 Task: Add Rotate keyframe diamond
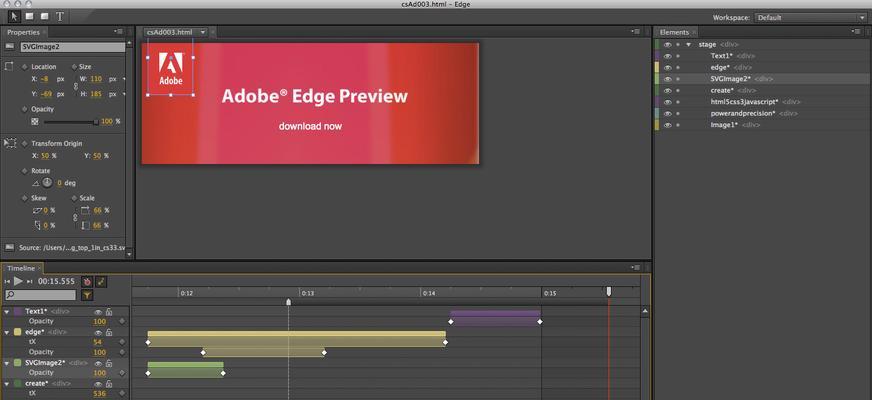tap(24, 171)
